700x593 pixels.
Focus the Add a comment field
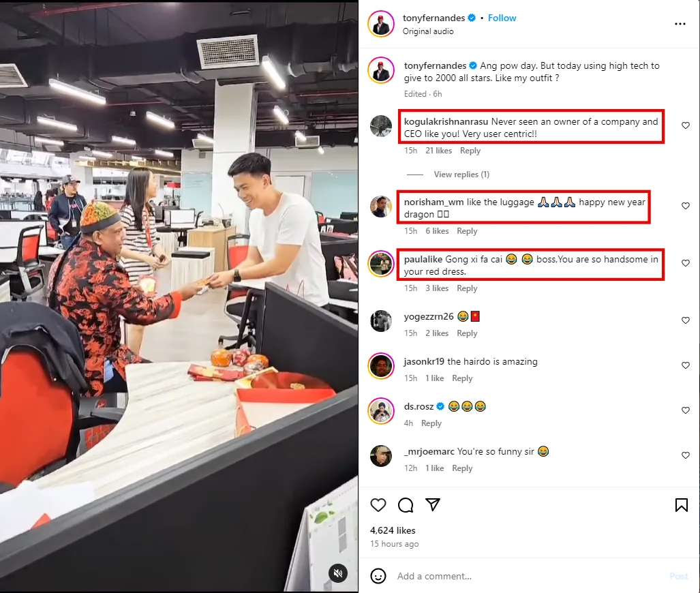[x=530, y=576]
